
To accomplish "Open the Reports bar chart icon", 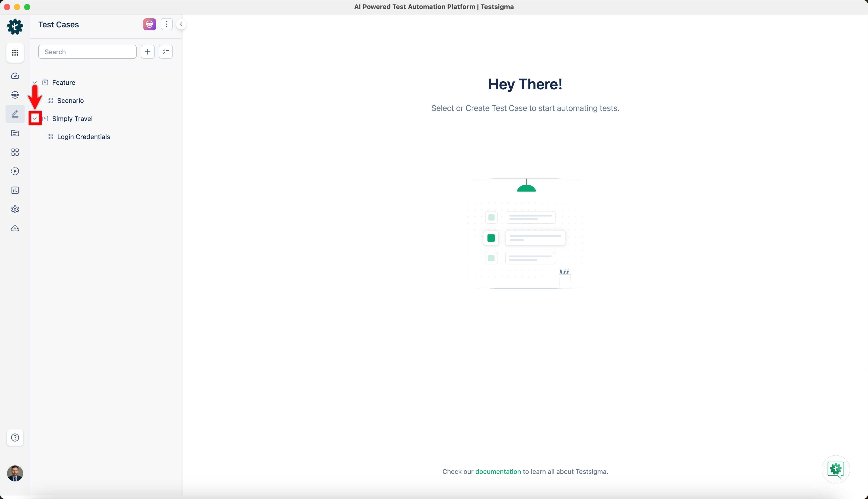I will (15, 190).
